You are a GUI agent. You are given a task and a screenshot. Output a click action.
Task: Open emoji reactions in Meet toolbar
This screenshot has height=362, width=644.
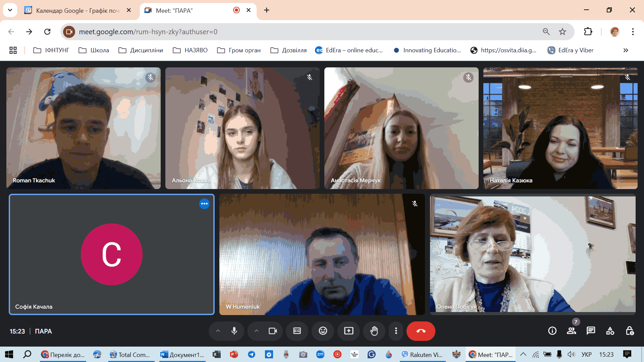click(x=323, y=331)
